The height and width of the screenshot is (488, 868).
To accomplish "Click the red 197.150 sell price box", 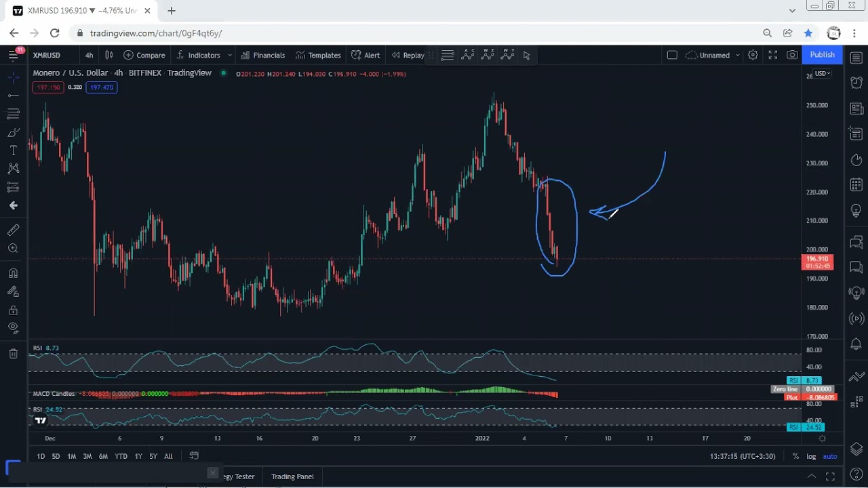I will pyautogui.click(x=48, y=87).
